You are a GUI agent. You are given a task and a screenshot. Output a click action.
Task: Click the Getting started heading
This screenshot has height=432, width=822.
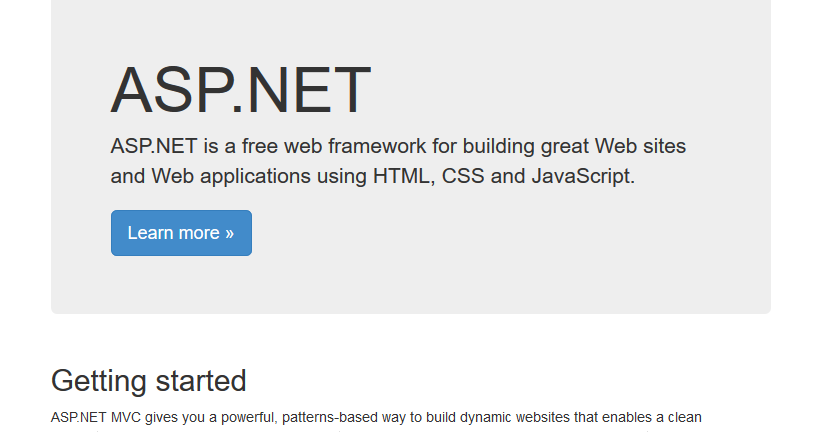tap(148, 381)
